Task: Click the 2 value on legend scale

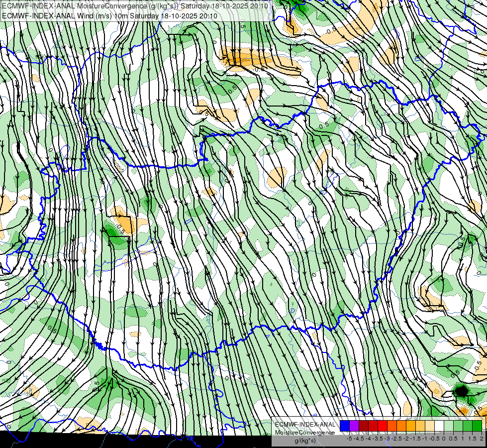Action: tap(482, 439)
